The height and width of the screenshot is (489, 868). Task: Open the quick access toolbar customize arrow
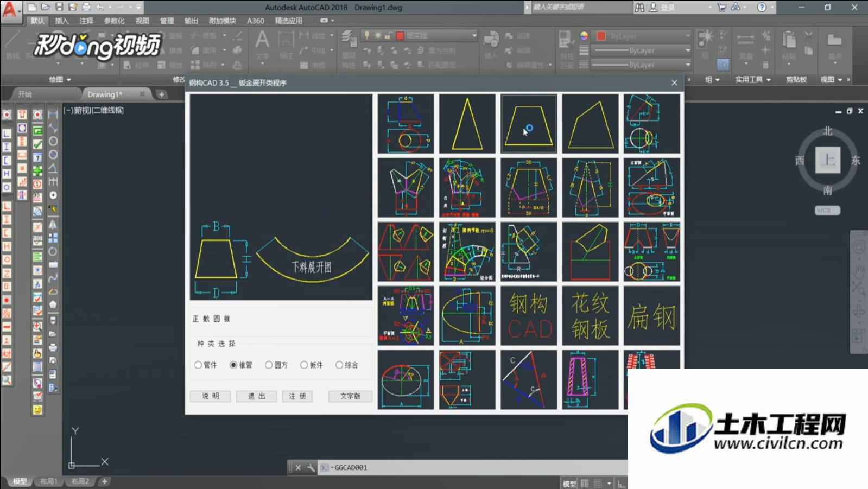click(x=139, y=7)
